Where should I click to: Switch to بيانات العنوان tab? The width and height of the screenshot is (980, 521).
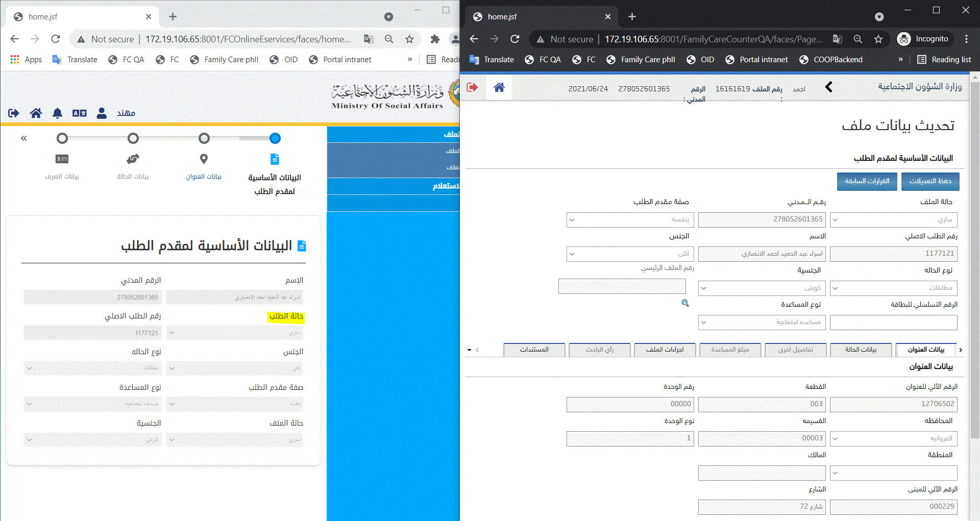click(926, 350)
